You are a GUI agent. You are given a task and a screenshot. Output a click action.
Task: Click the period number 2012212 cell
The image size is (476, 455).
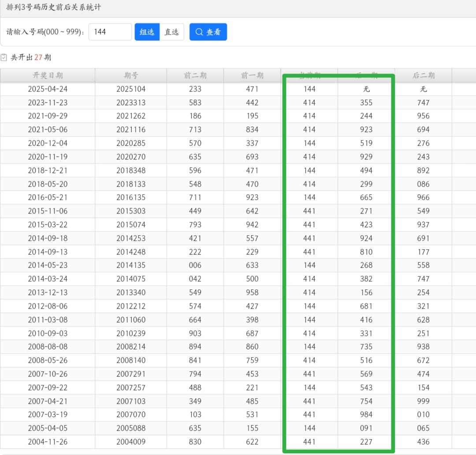tap(131, 306)
